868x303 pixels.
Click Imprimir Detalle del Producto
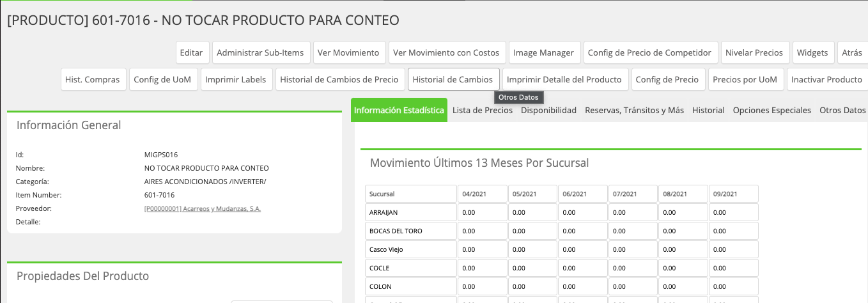564,80
